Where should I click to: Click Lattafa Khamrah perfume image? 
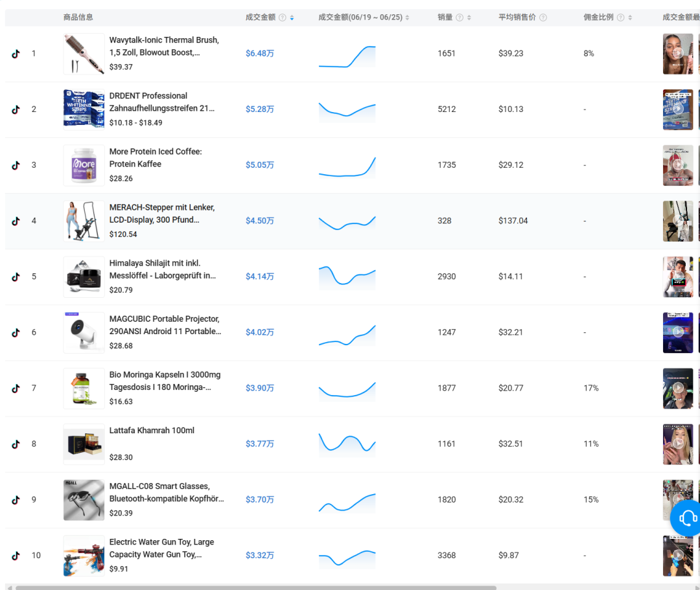pyautogui.click(x=84, y=444)
